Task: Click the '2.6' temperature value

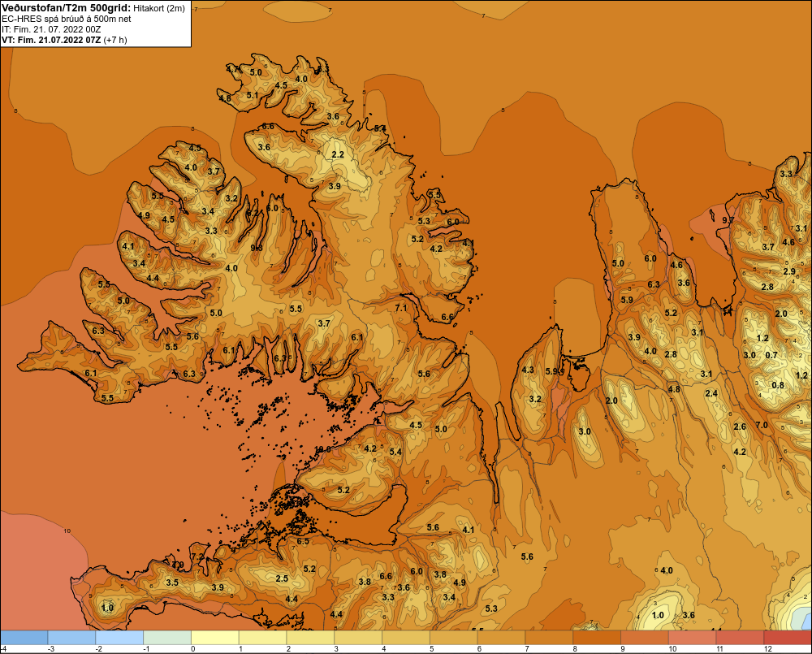Action: (740, 427)
